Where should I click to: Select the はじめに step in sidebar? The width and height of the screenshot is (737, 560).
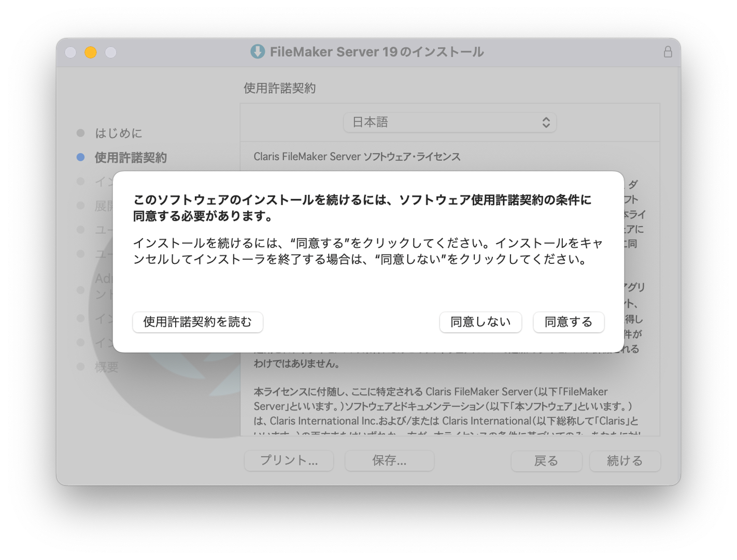[x=118, y=133]
